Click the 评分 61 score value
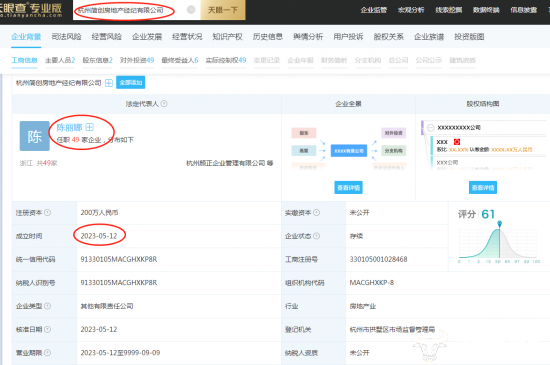The width and height of the screenshot is (550, 365). click(x=488, y=214)
